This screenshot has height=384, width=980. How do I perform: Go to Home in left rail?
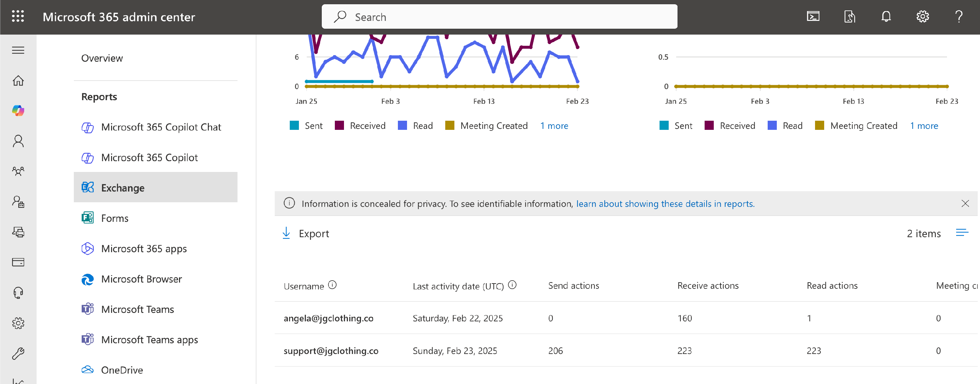pyautogui.click(x=18, y=81)
